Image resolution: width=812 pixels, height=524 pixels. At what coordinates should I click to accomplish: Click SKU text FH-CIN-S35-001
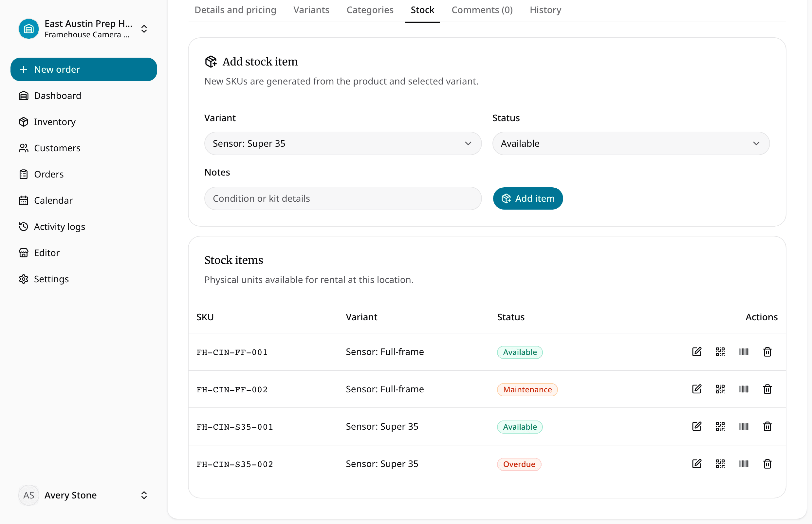pos(235,427)
